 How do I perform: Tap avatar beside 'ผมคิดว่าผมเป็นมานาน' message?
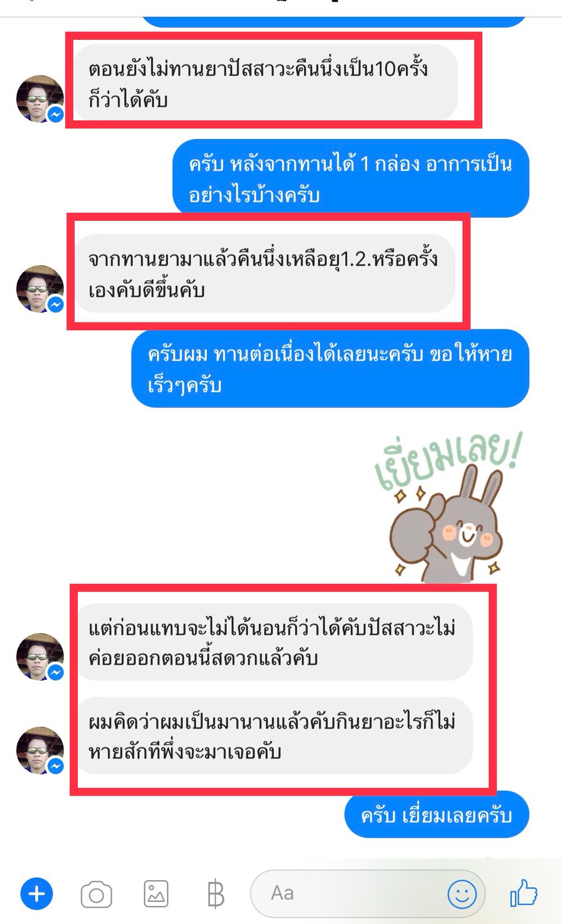[x=40, y=750]
